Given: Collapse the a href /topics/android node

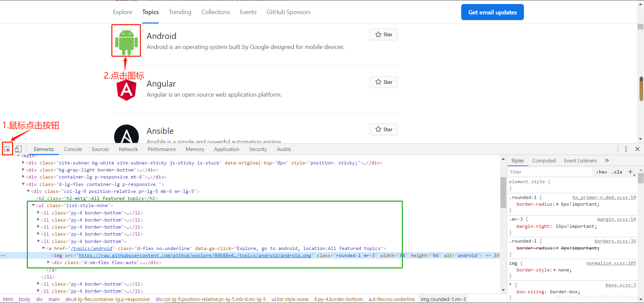Looking at the screenshot, I should coord(43,248).
